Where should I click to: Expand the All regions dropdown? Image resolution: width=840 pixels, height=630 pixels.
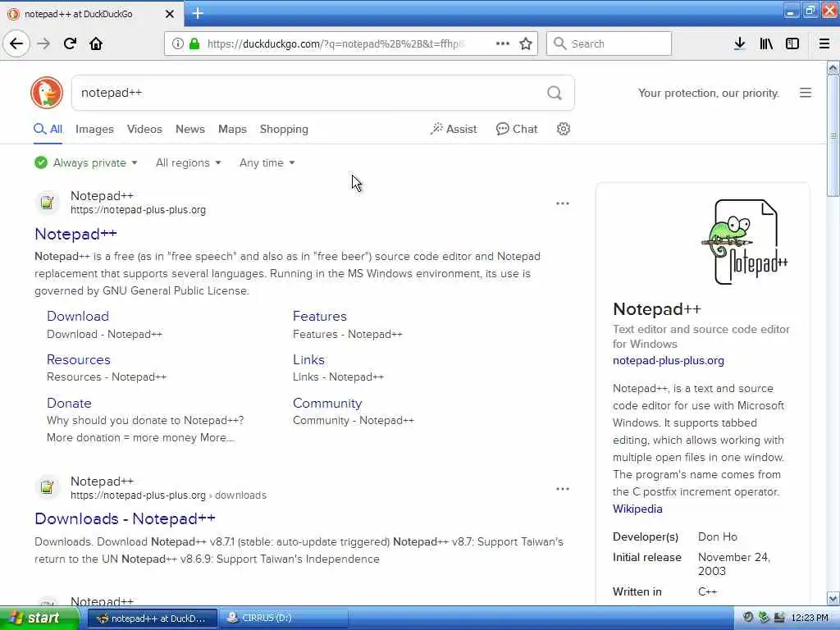188,162
